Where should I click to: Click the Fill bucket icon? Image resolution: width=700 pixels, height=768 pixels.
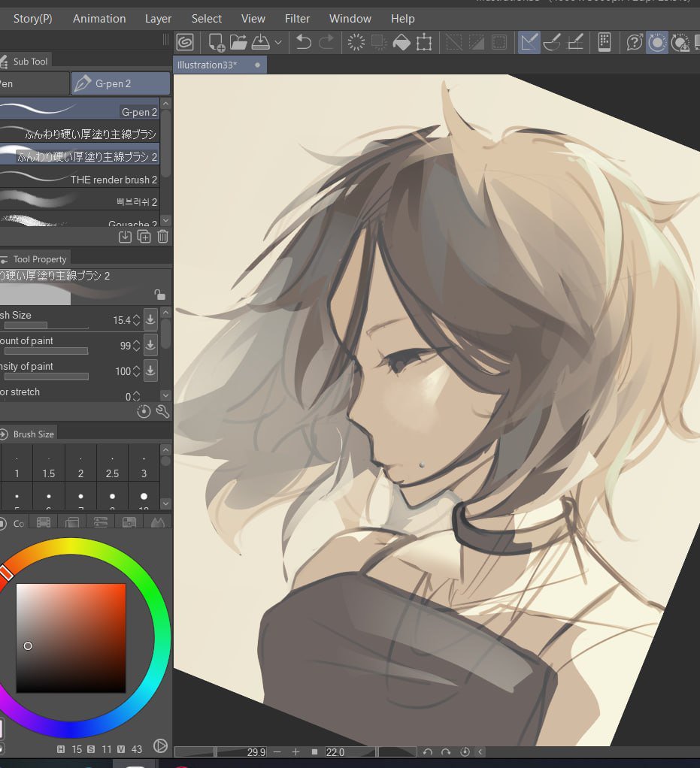(402, 43)
